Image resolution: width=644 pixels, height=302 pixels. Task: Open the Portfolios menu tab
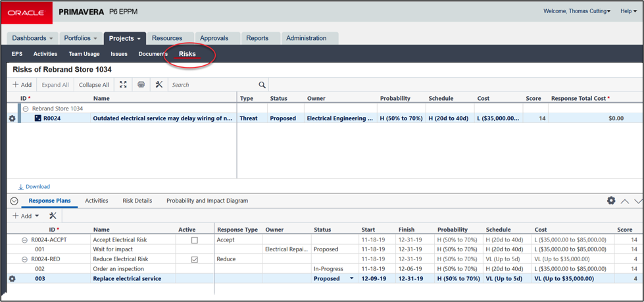point(80,38)
